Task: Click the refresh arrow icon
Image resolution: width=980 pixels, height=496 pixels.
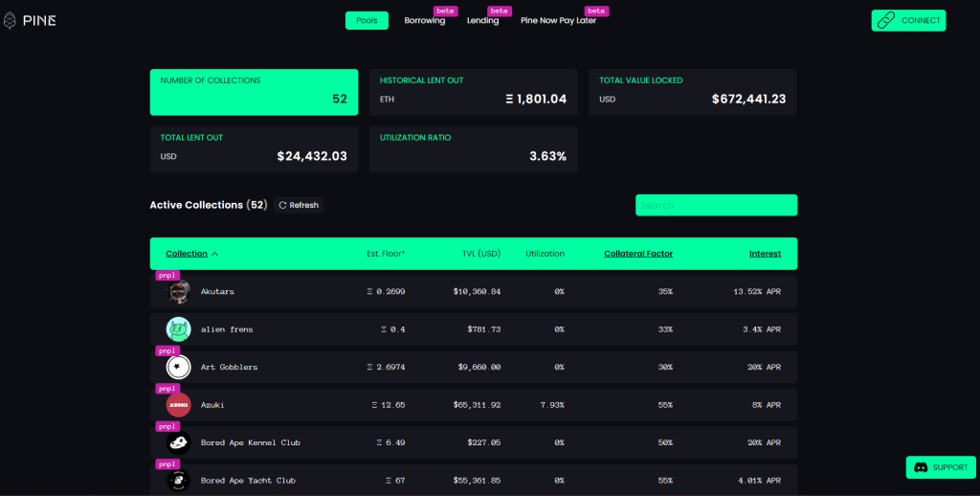Action: (x=282, y=205)
